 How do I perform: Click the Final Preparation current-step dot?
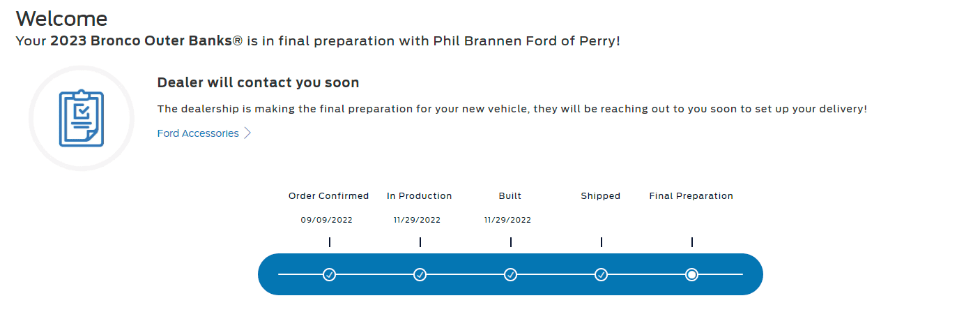pos(692,274)
